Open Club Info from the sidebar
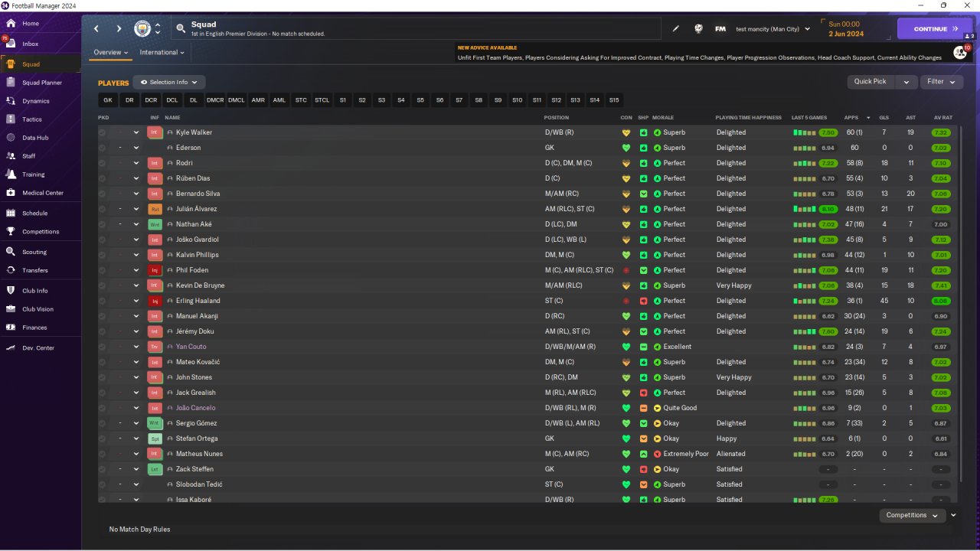 [x=35, y=291]
